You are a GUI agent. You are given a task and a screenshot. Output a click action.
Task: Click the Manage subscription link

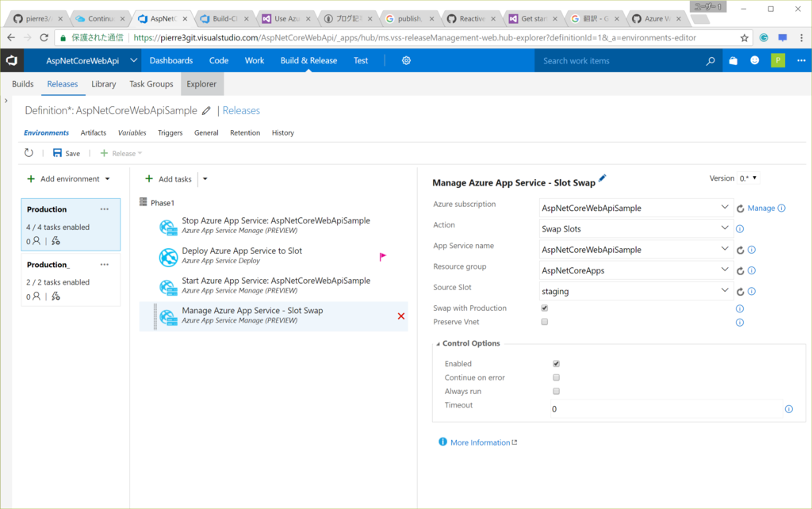(761, 209)
